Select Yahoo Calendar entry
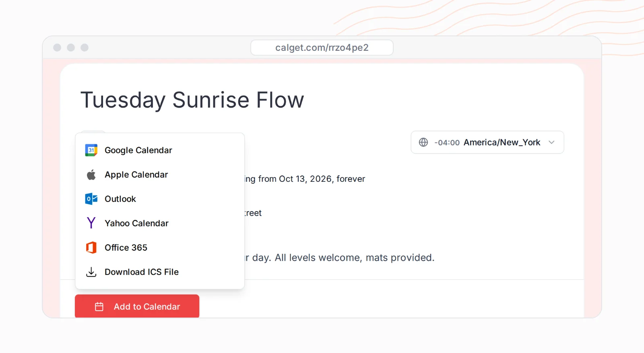The height and width of the screenshot is (353, 644). (x=160, y=223)
